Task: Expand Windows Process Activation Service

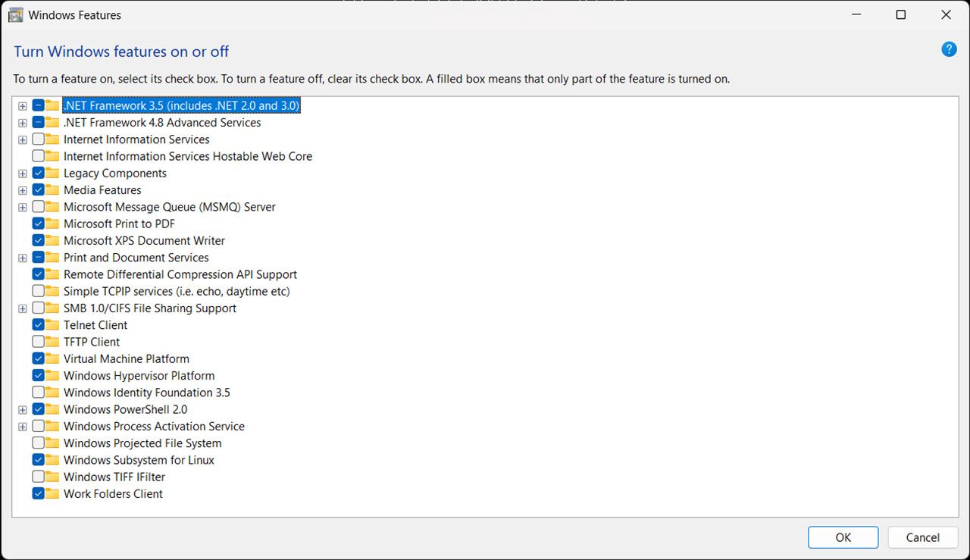Action: (x=22, y=426)
